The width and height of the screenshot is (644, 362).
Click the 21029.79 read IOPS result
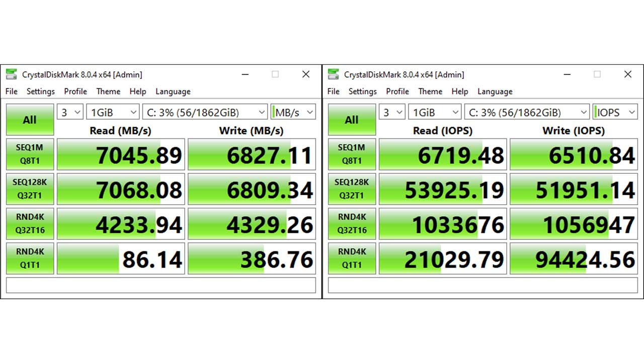[x=443, y=258]
